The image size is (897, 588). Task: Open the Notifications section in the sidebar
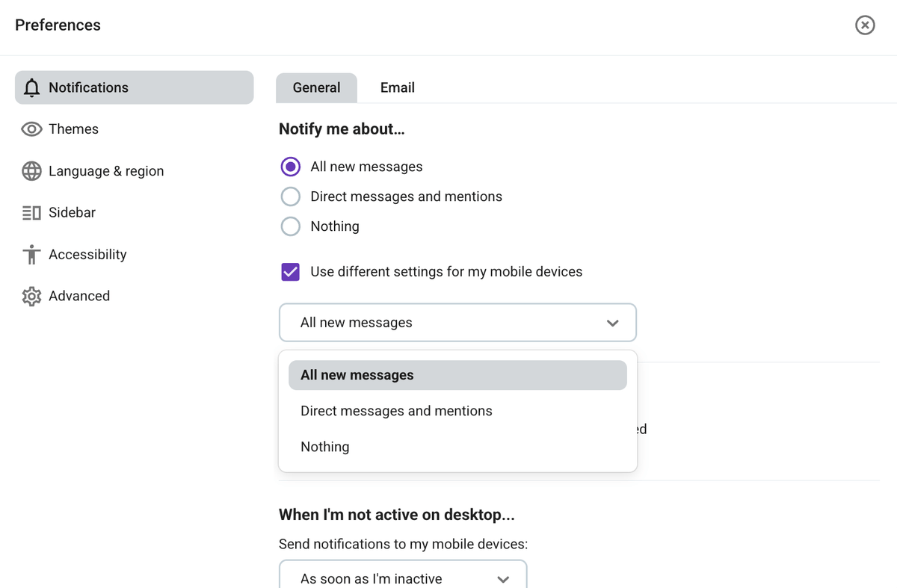tap(88, 87)
